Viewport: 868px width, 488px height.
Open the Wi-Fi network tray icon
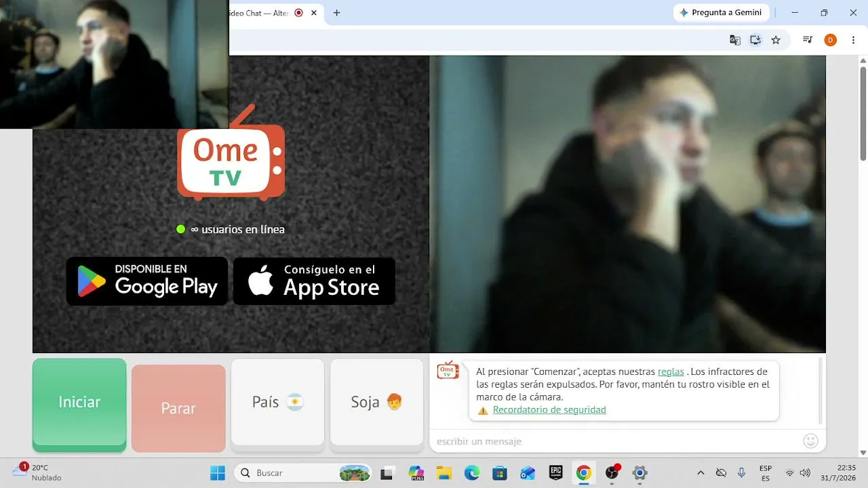pos(790,472)
